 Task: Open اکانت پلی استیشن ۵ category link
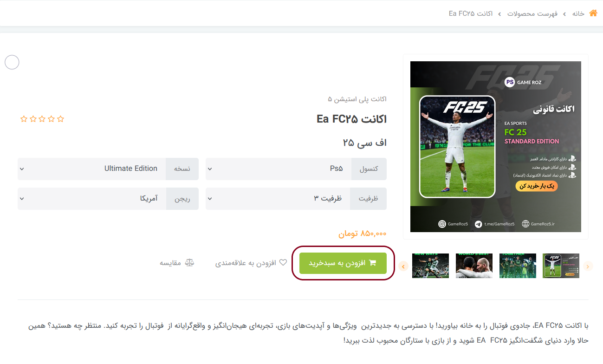coord(357,99)
